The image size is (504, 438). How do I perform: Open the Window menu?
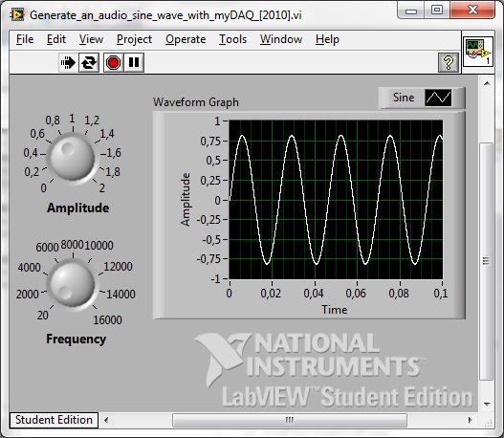point(281,39)
